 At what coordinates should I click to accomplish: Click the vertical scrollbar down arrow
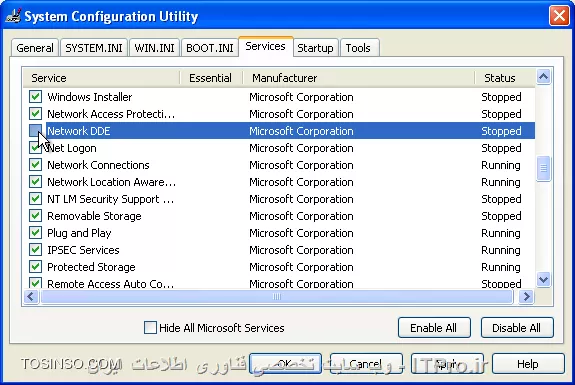point(543,279)
